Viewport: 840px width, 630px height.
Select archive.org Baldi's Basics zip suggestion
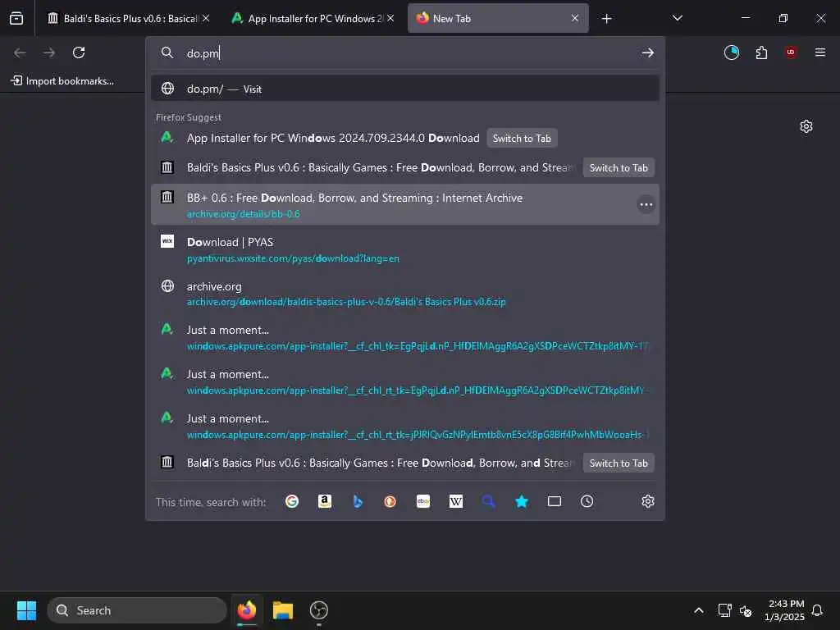coord(405,294)
